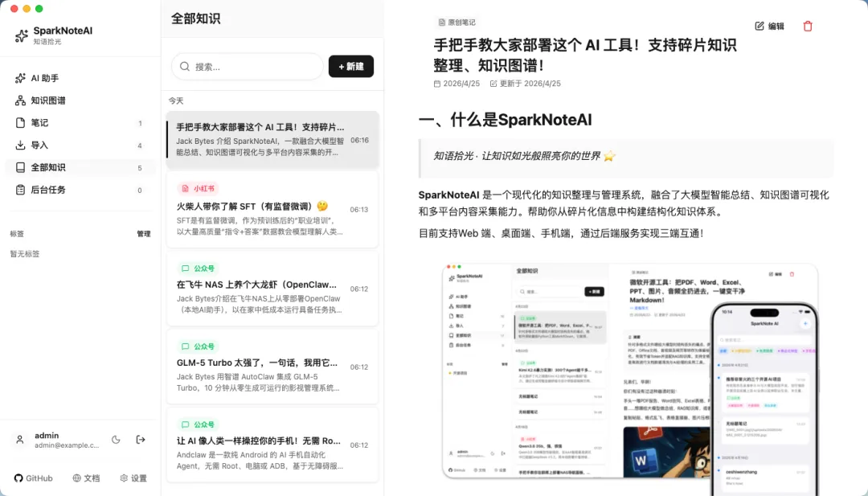Click the pencil edit icon beside 编辑
868x496 pixels.
(759, 26)
